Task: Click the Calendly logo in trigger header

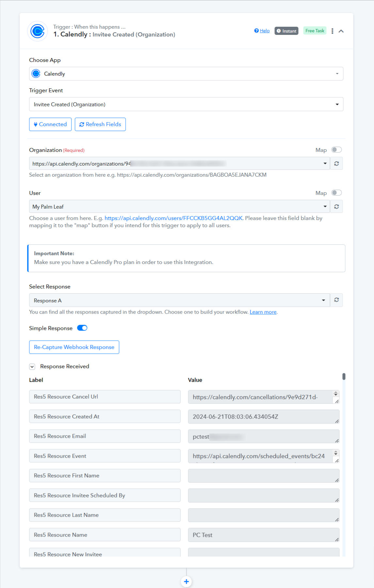Action: point(38,31)
